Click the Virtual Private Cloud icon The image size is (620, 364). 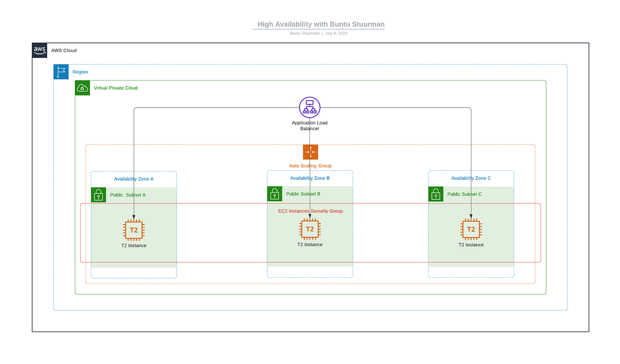tap(82, 88)
